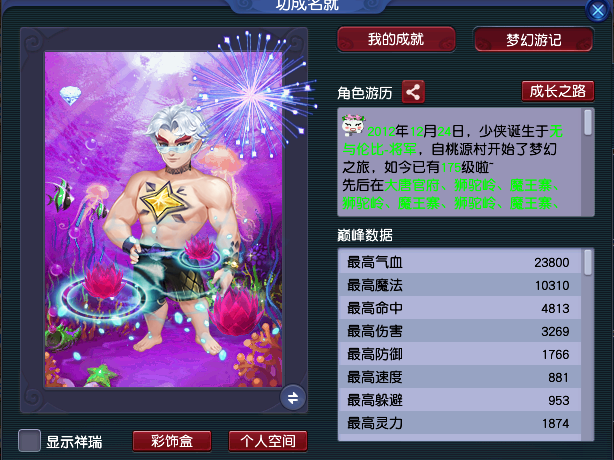Open the 我的成就 tab
Image resolution: width=614 pixels, height=460 pixels.
(396, 40)
